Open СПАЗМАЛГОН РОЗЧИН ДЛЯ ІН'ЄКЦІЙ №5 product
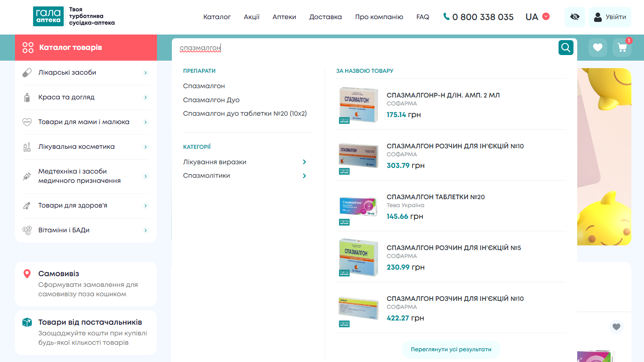The height and width of the screenshot is (362, 644). (454, 248)
